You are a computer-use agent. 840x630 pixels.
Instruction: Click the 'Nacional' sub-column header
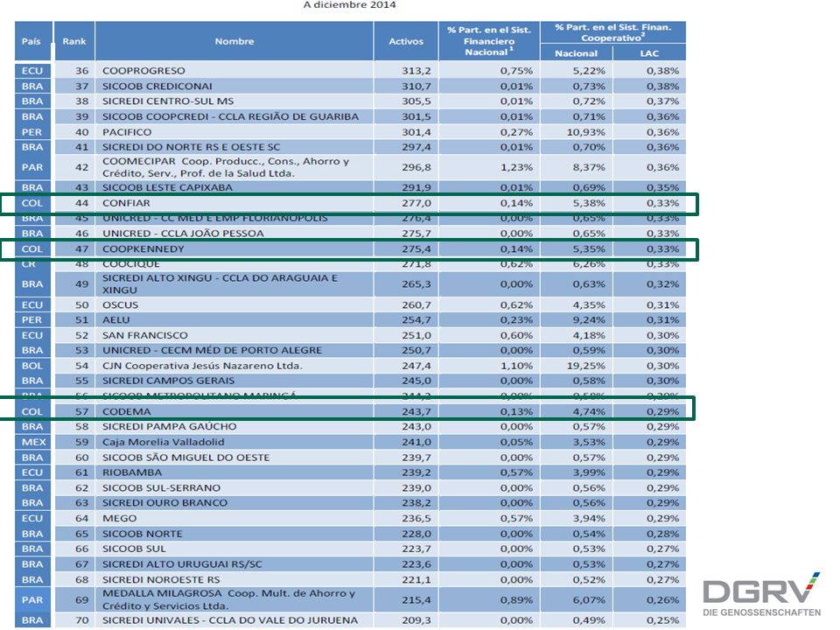click(x=576, y=53)
